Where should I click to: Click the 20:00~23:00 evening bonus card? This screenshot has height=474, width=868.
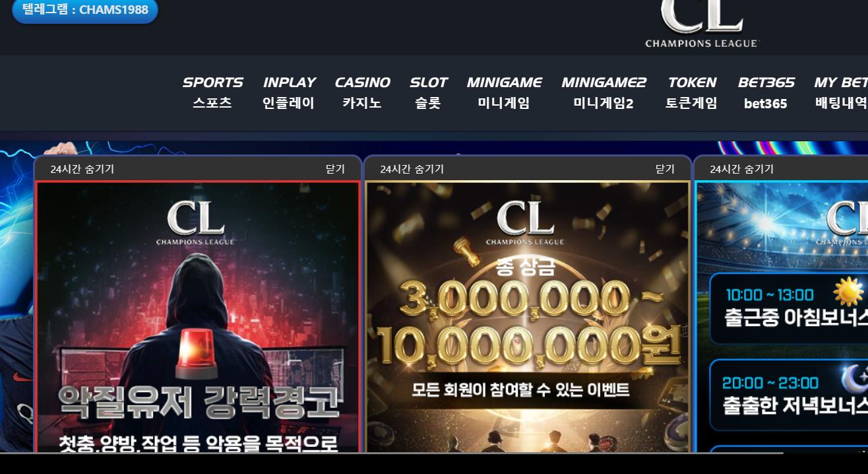click(x=790, y=395)
